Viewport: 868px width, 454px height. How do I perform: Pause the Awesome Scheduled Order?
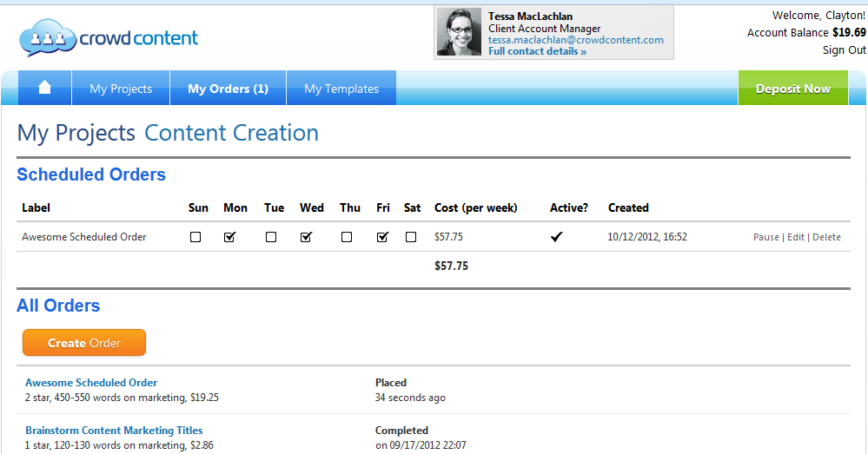tap(766, 237)
